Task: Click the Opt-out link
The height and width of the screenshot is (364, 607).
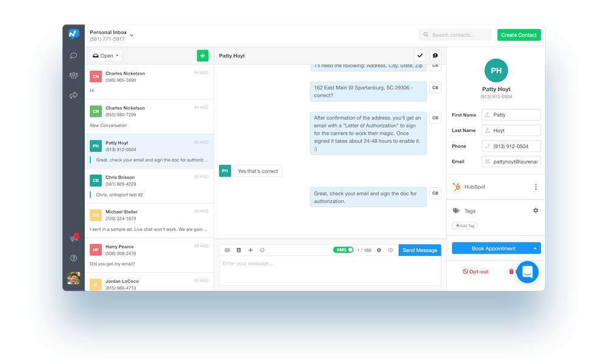Action: tap(475, 272)
